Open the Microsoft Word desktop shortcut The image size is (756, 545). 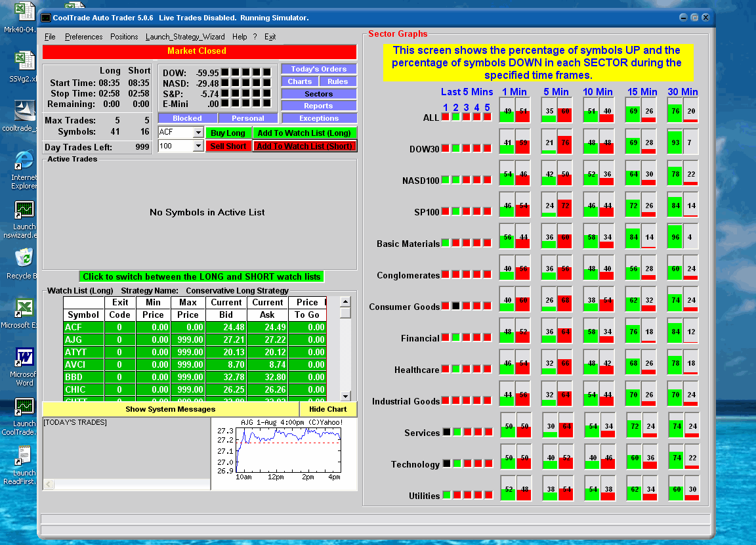click(x=24, y=358)
